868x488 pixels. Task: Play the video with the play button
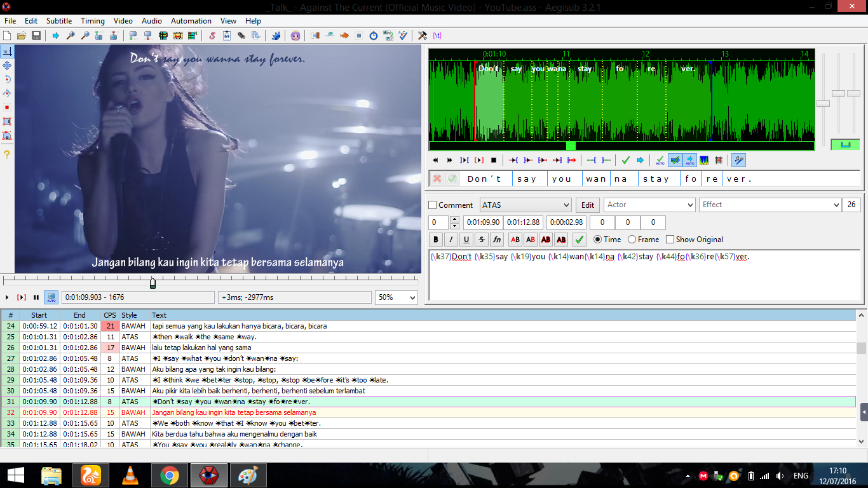click(7, 297)
